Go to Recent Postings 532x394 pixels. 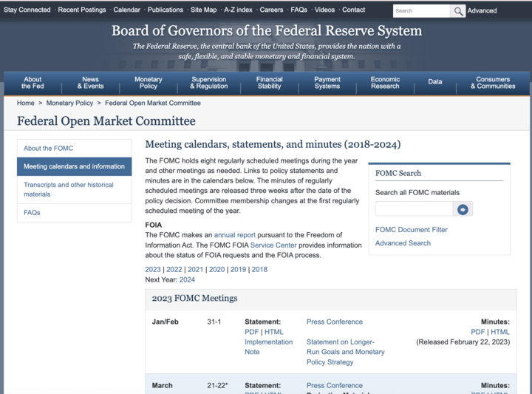click(82, 10)
